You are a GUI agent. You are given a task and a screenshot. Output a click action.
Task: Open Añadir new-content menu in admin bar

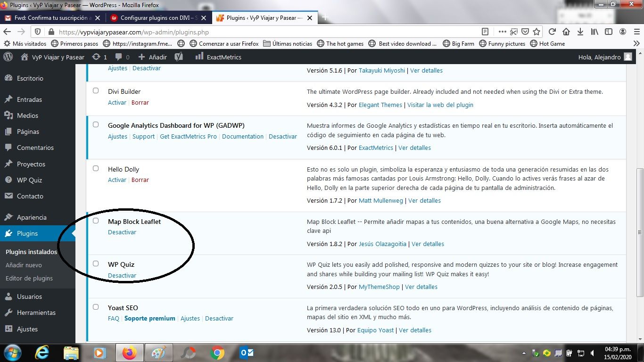152,57
